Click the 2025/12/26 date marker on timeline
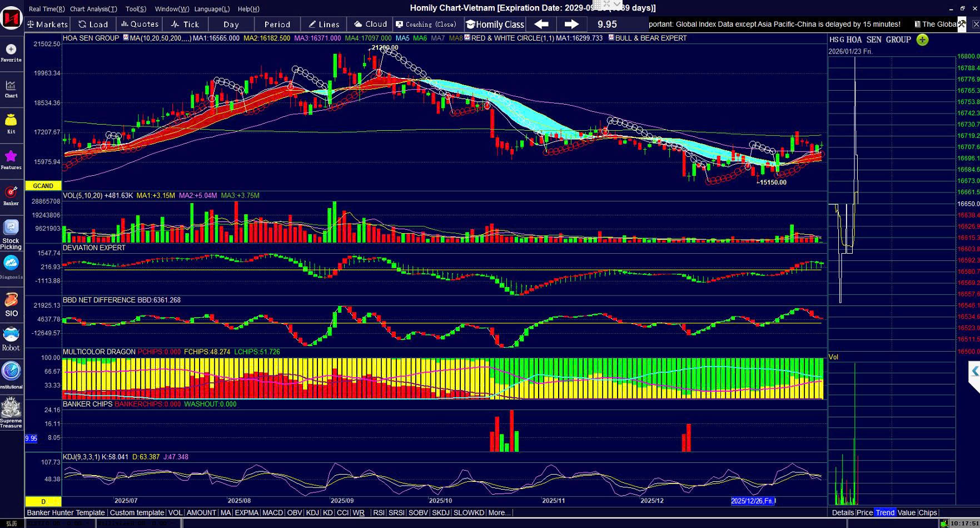 coord(752,501)
